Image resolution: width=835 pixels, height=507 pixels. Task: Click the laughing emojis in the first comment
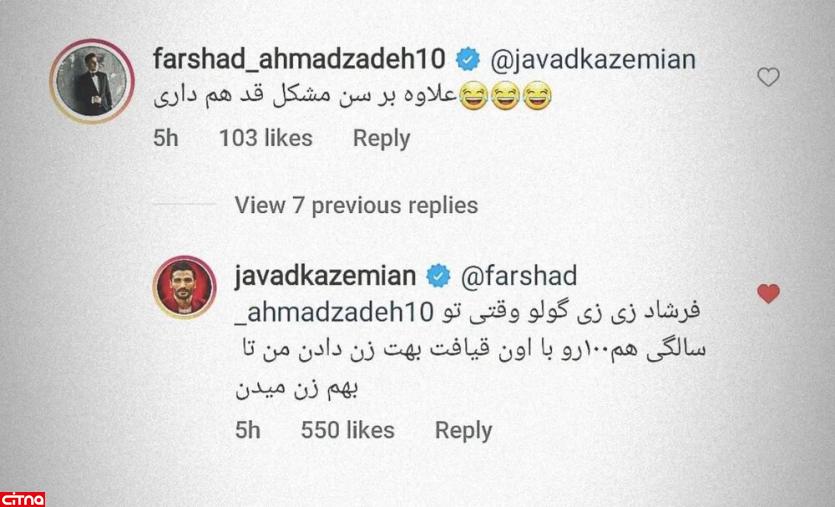coord(505,96)
